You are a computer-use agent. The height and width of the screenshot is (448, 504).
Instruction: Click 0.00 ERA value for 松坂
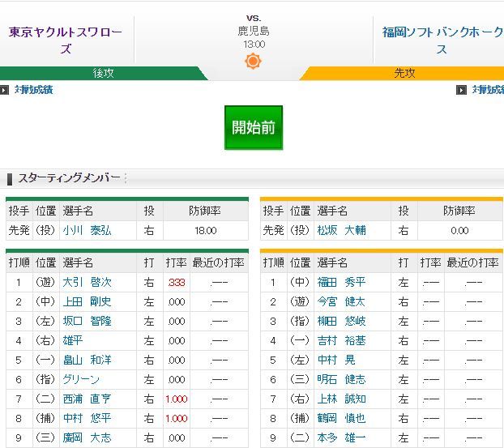click(x=459, y=231)
